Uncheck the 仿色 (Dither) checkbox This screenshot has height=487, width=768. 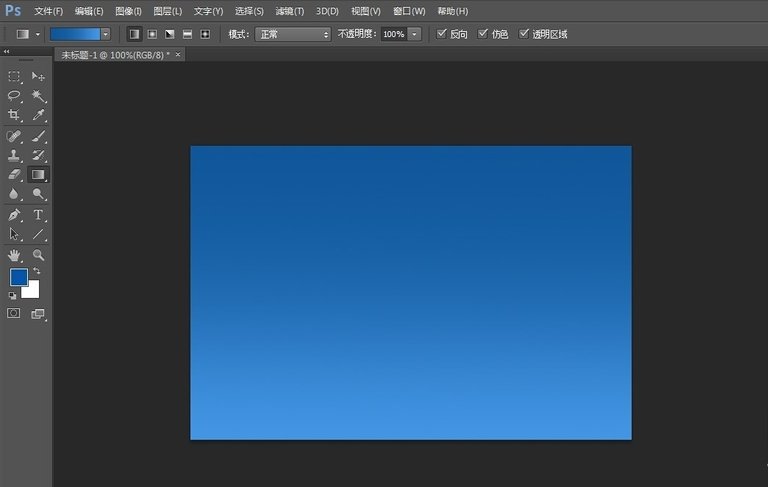483,34
